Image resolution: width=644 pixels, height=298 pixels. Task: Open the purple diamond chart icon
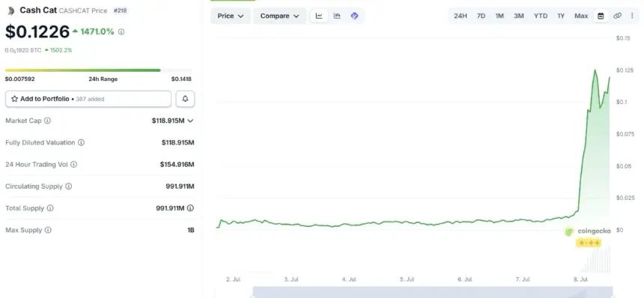pos(355,16)
